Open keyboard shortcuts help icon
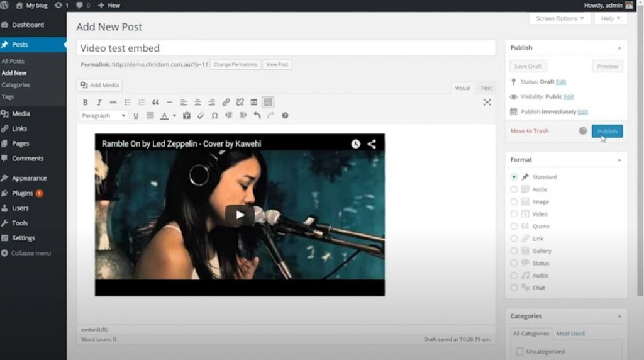Screen dimensions: 644x360 point(285,116)
